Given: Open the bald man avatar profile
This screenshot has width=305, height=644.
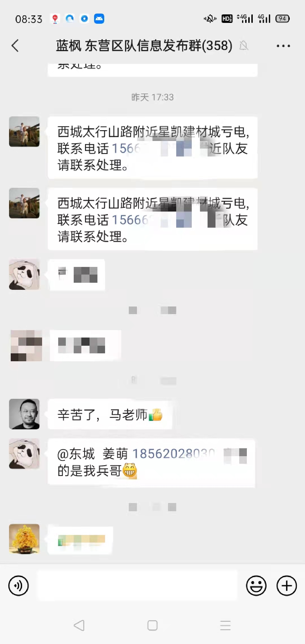Looking at the screenshot, I should pos(24,414).
